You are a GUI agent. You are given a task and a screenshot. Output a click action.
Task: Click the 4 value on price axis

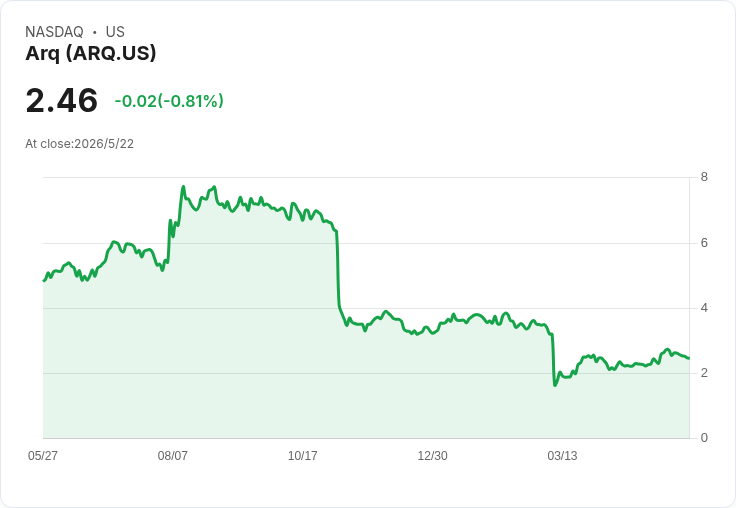pos(704,308)
